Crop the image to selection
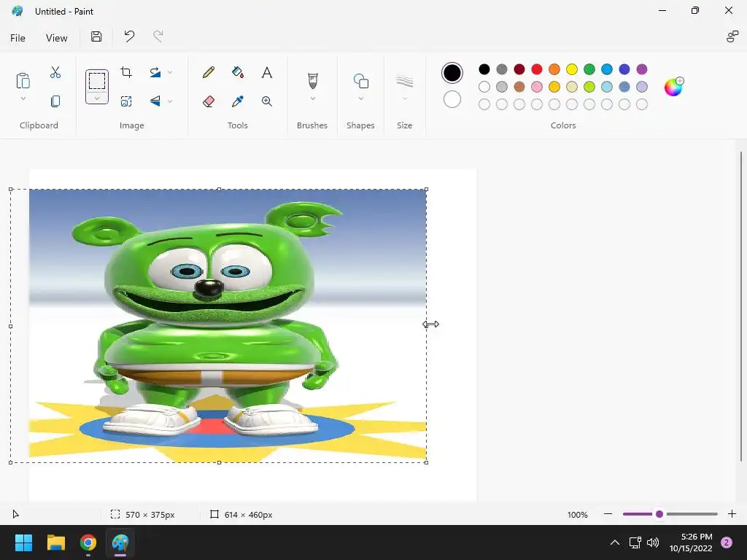 [x=126, y=72]
